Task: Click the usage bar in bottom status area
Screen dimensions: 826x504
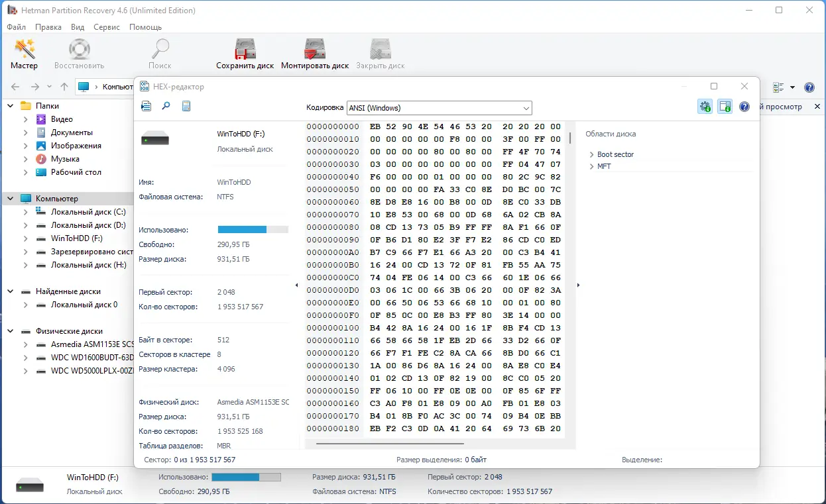Action: [x=246, y=477]
